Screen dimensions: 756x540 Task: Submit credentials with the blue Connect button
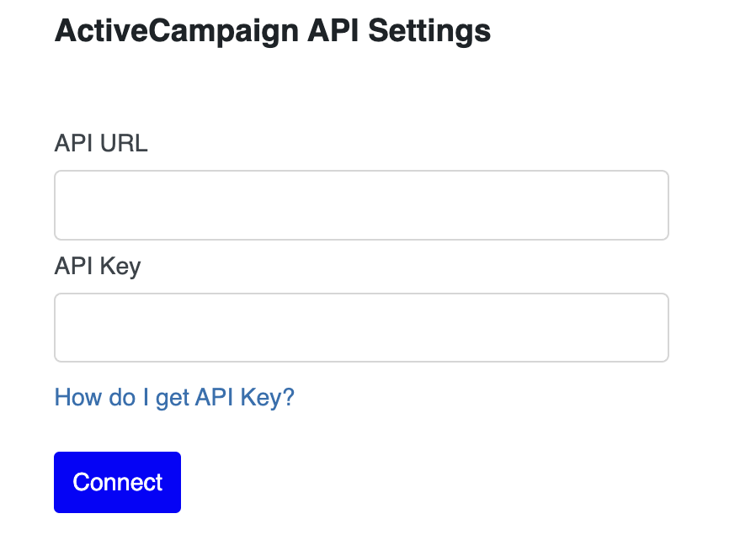click(x=117, y=482)
